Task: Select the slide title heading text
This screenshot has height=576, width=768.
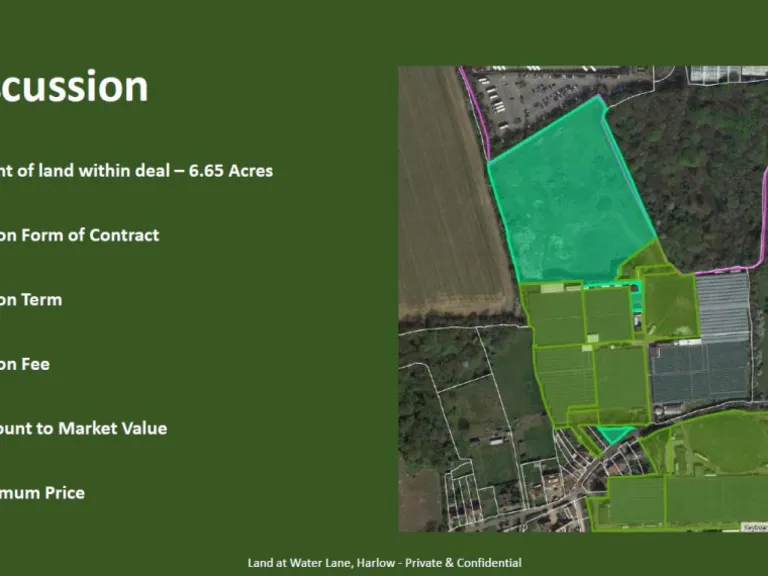Action: tap(74, 87)
